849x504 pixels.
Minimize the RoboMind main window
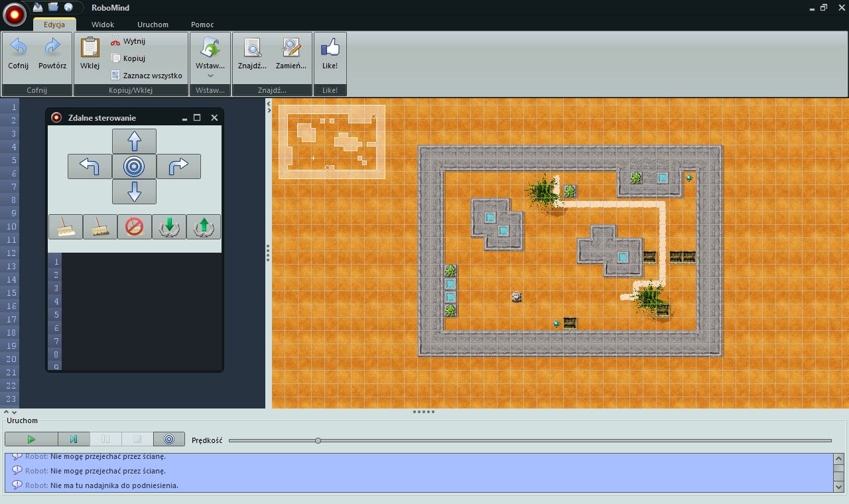click(x=813, y=8)
